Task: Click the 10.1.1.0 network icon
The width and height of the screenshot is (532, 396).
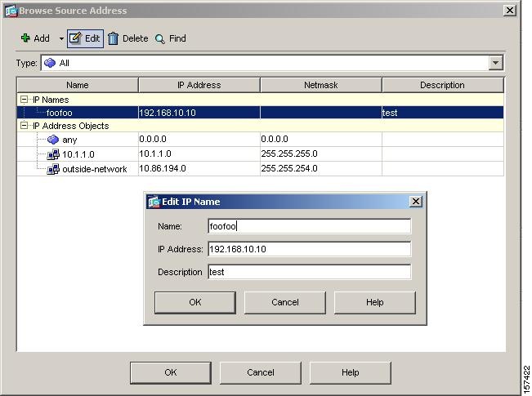Action: pyautogui.click(x=53, y=154)
